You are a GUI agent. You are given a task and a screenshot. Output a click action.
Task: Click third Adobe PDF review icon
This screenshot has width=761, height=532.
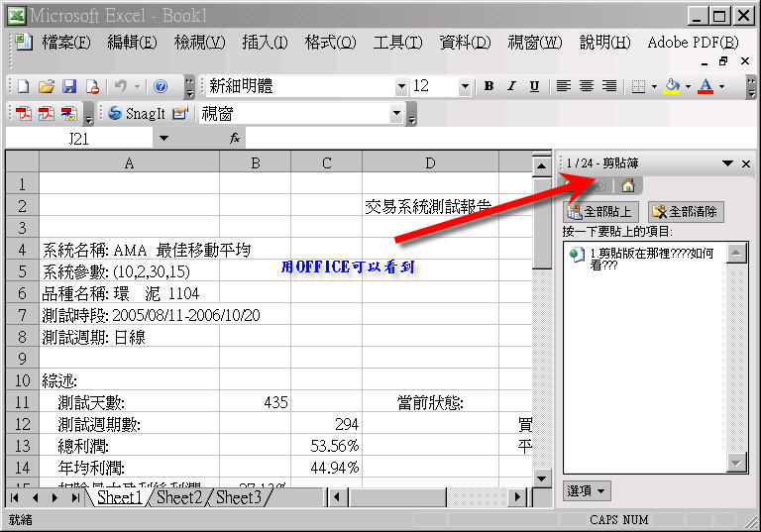point(69,114)
